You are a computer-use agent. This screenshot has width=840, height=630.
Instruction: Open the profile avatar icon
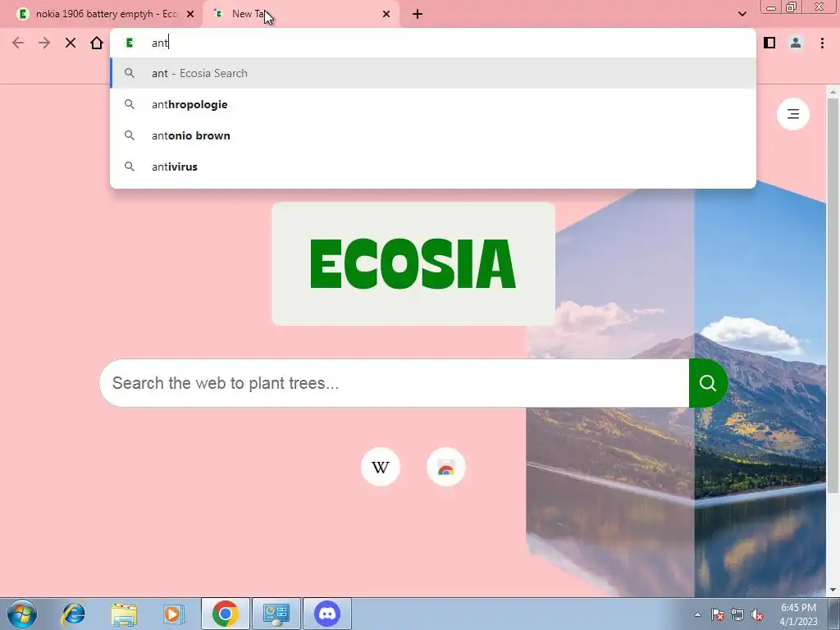click(x=796, y=43)
